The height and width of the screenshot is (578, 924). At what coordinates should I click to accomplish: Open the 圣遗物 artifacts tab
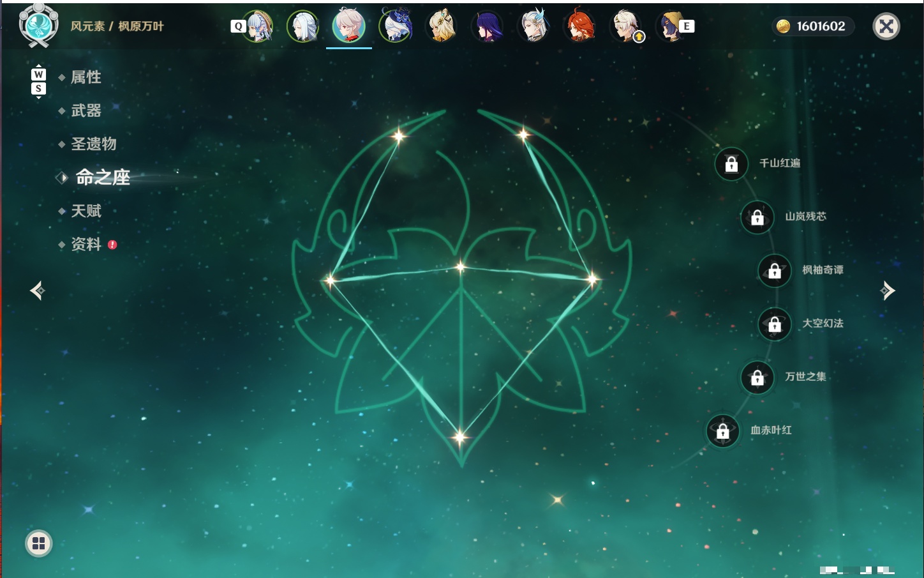pos(94,144)
